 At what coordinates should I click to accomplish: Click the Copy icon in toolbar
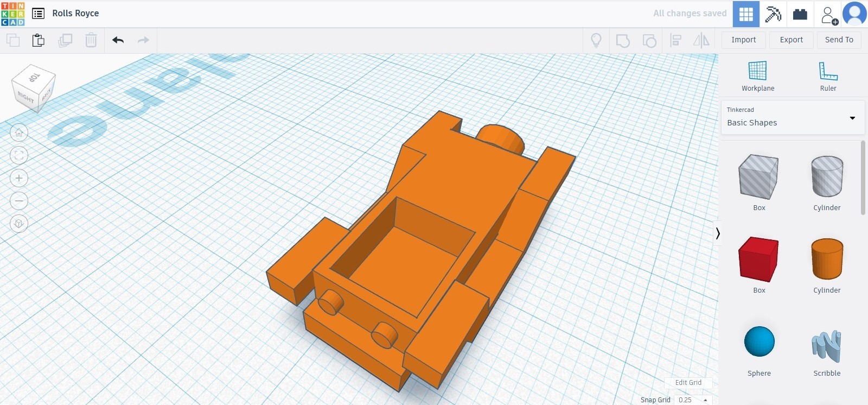[x=13, y=40]
